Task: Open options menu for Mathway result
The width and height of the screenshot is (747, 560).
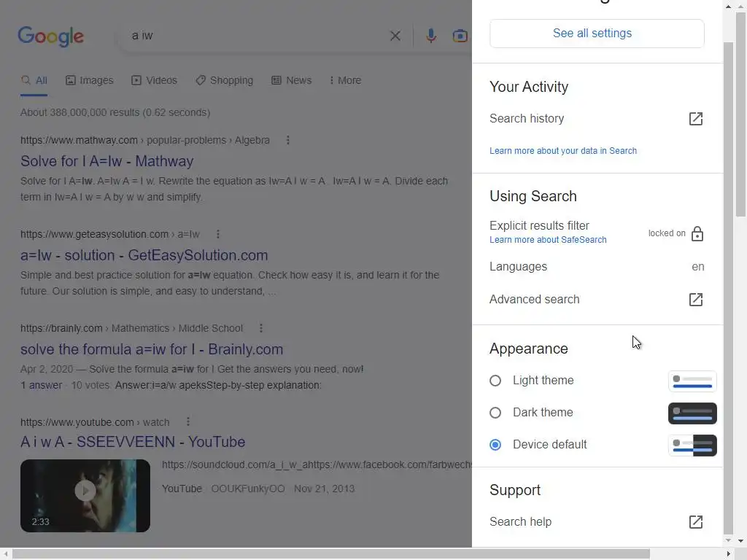Action: click(287, 140)
